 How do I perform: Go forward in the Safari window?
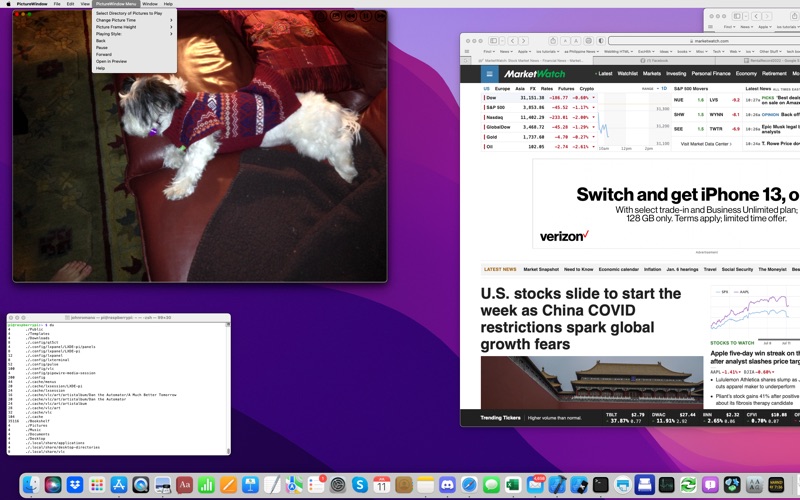pos(523,41)
